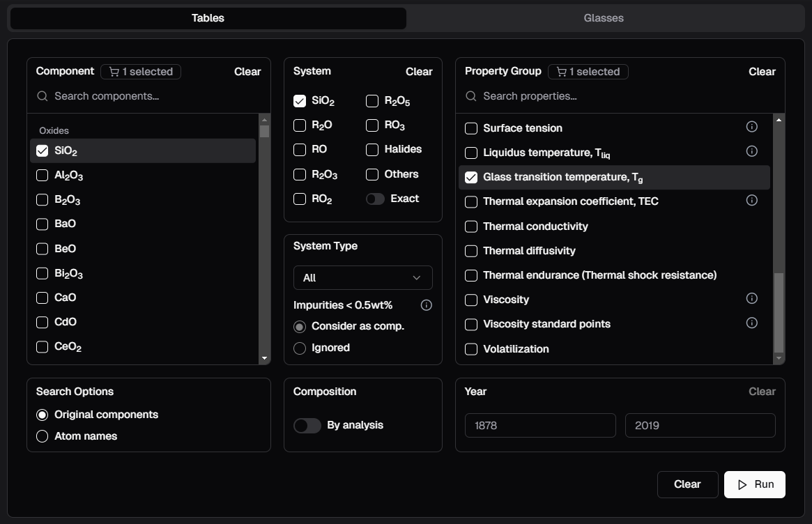Select the Tables tab
The width and height of the screenshot is (812, 524).
click(208, 18)
